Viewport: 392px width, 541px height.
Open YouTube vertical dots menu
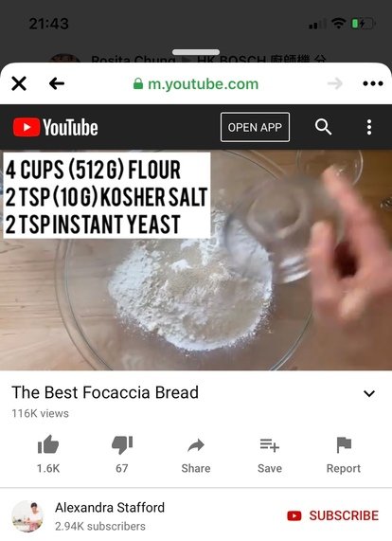pos(369,127)
